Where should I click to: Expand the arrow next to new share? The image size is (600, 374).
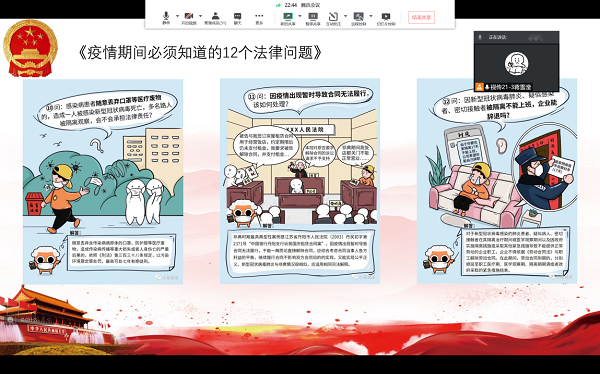pyautogui.click(x=300, y=16)
